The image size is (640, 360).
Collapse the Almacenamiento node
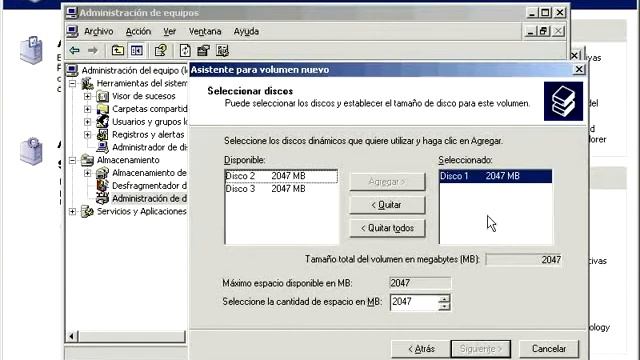pyautogui.click(x=72, y=160)
